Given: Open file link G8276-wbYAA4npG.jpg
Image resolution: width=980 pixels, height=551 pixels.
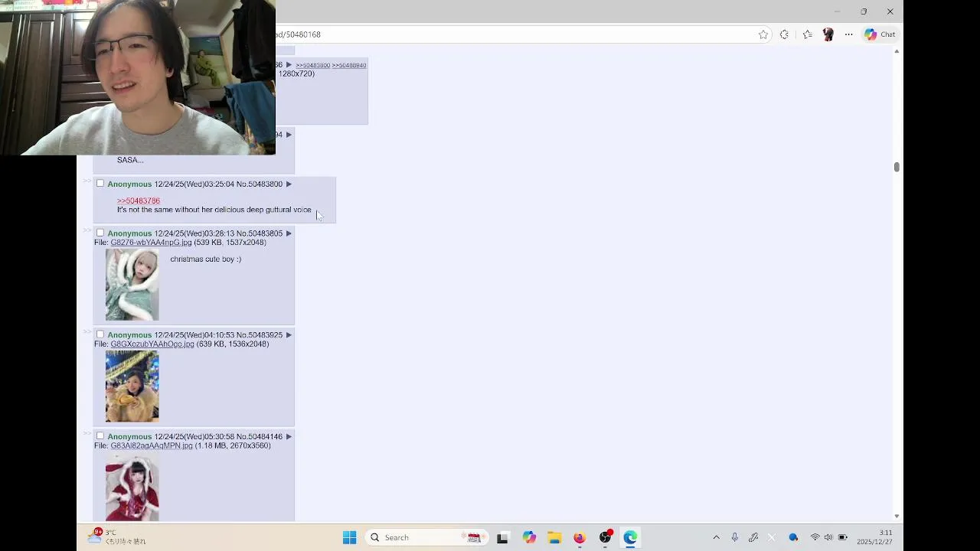Looking at the screenshot, I should pos(151,243).
